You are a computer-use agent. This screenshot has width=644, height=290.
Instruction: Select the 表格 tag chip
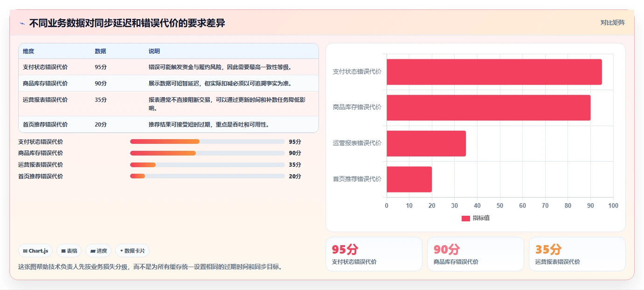tap(69, 251)
